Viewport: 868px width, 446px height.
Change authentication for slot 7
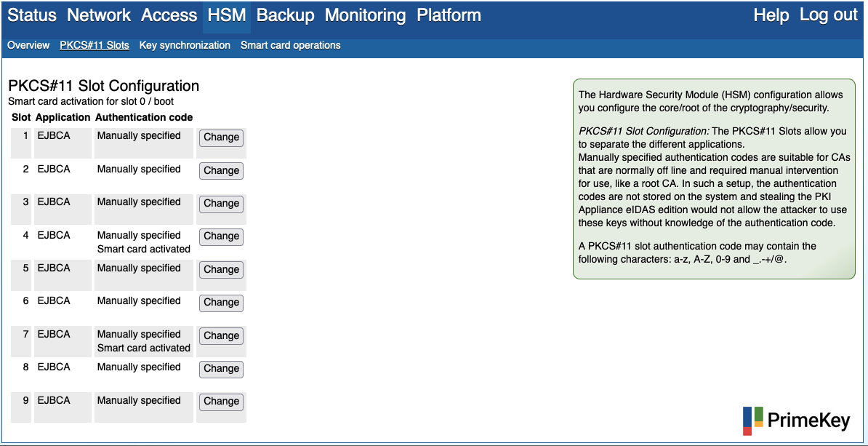point(221,335)
